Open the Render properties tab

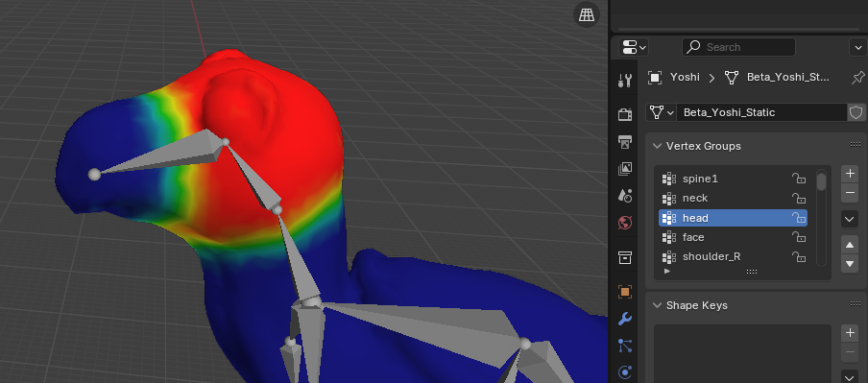625,114
